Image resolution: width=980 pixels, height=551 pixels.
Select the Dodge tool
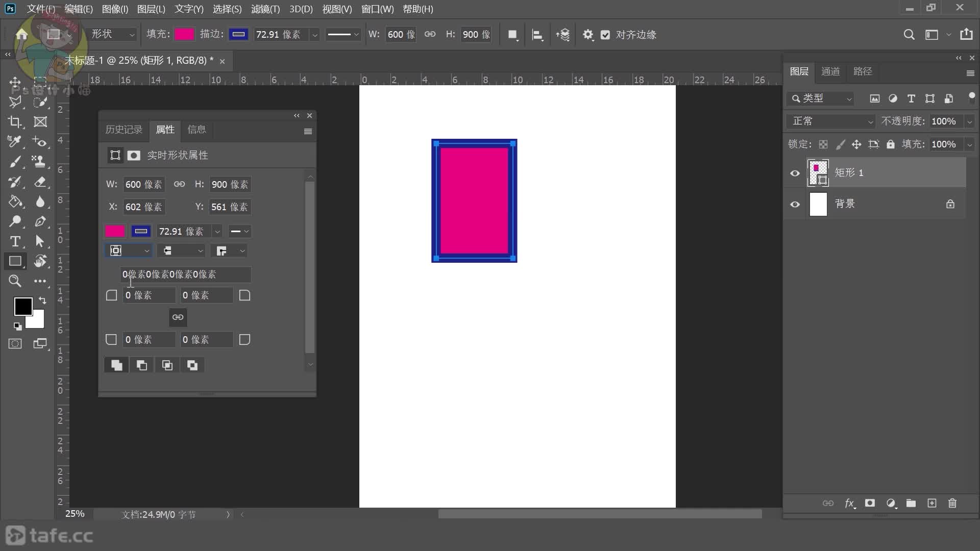(x=15, y=221)
